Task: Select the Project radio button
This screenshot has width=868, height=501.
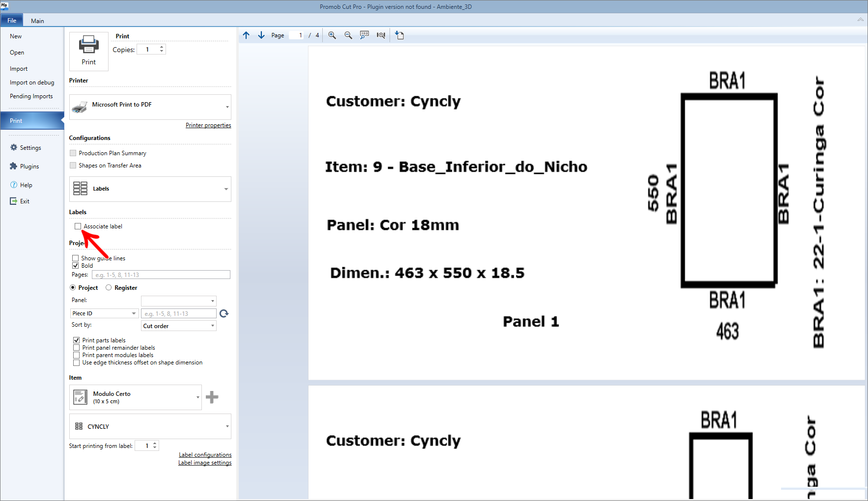Action: [x=73, y=288]
